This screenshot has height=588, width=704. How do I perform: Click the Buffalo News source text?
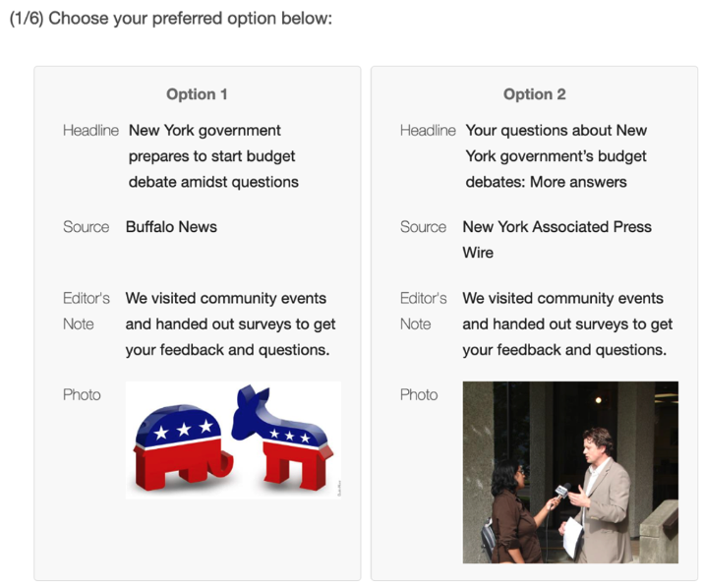(171, 227)
